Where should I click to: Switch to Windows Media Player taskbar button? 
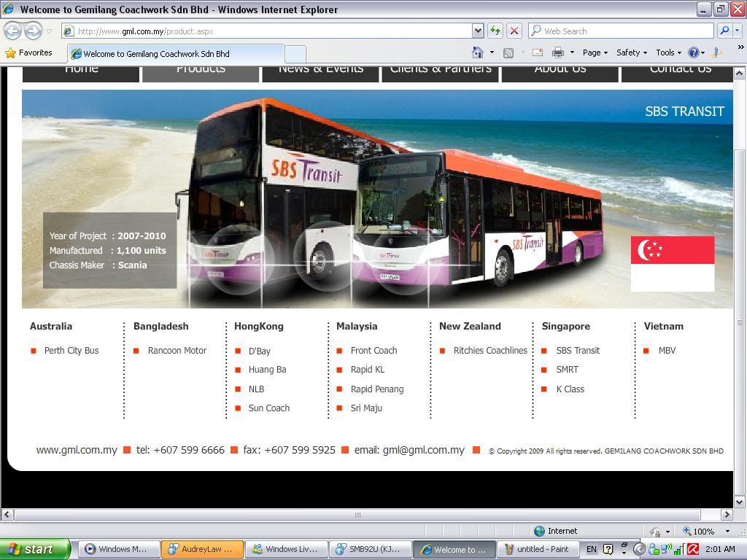click(x=118, y=550)
